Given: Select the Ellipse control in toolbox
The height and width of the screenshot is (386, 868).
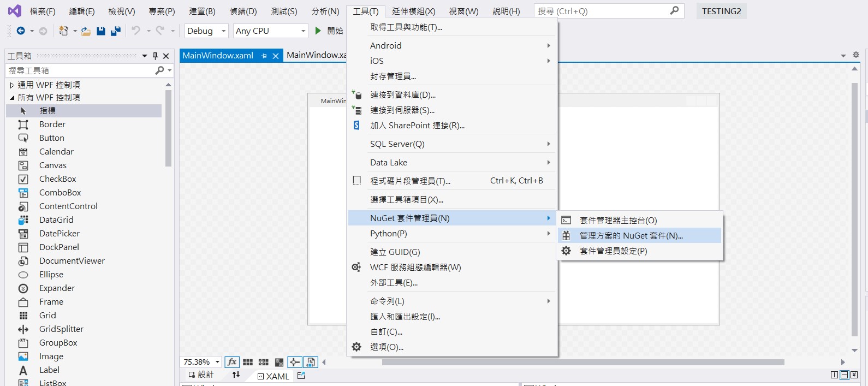Looking at the screenshot, I should pyautogui.click(x=84, y=275).
